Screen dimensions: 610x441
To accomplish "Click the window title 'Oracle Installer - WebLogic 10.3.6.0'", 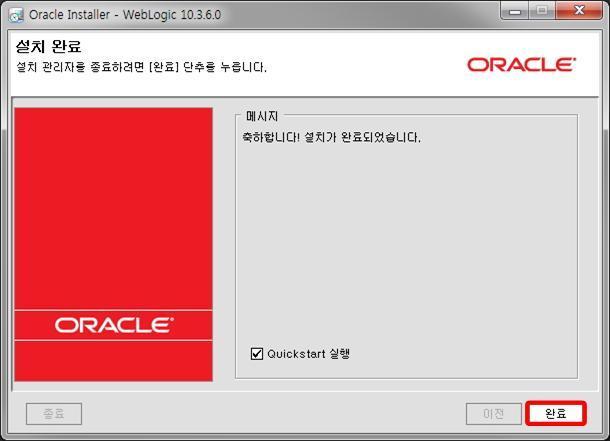I will tap(125, 15).
